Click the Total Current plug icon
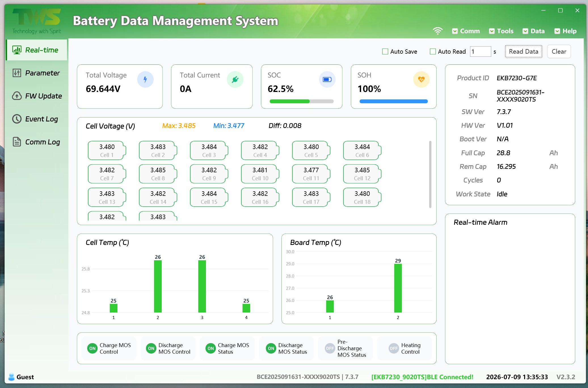 (235, 79)
